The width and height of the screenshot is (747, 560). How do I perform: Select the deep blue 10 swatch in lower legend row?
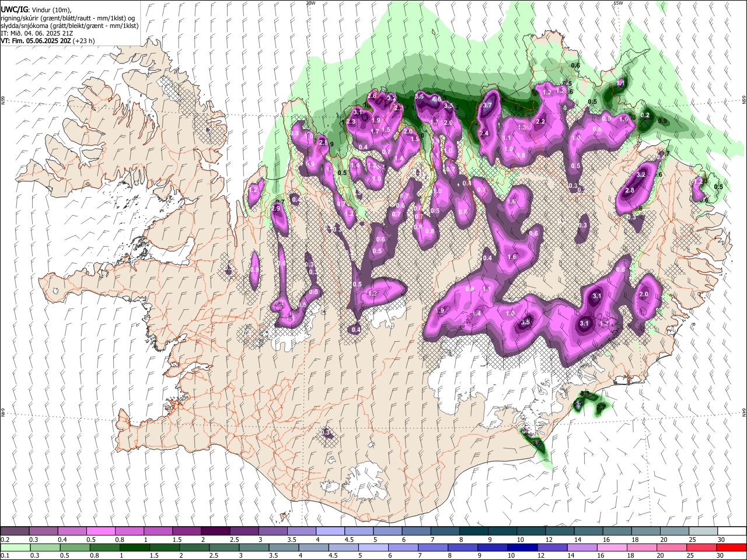[x=522, y=548]
